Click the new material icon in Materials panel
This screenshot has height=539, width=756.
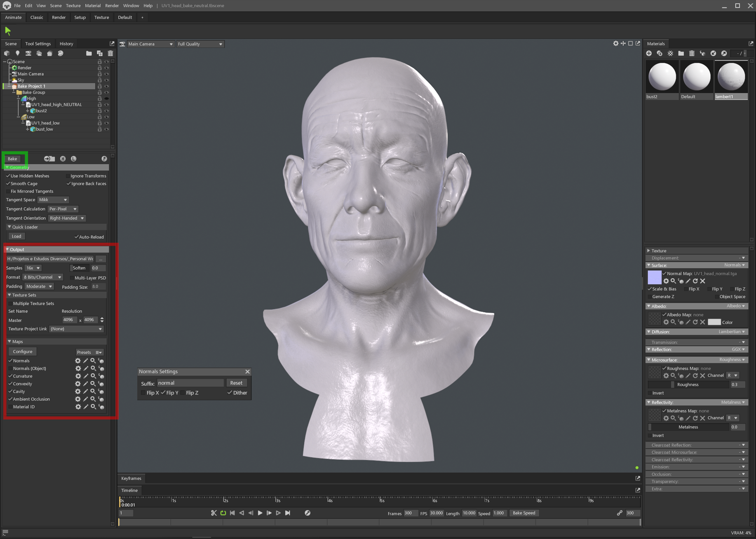[649, 54]
